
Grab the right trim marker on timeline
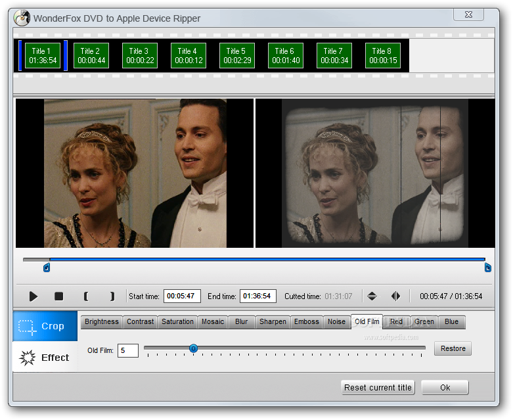click(x=487, y=268)
